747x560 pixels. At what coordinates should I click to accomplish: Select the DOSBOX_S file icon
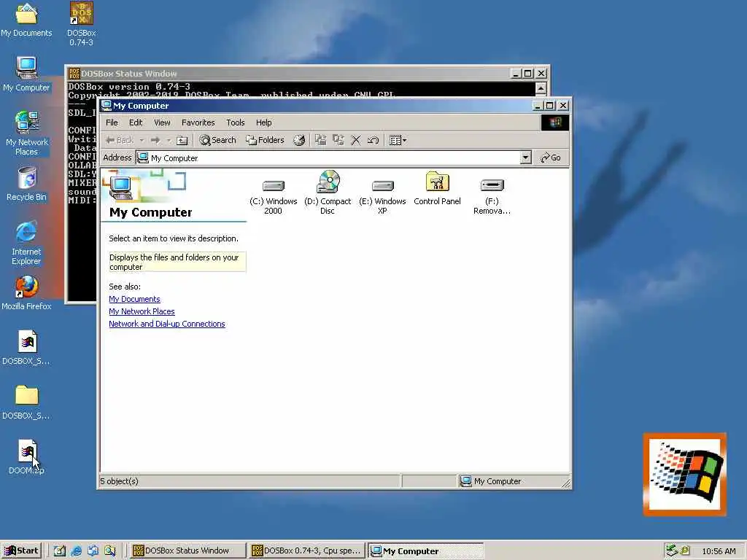click(27, 348)
